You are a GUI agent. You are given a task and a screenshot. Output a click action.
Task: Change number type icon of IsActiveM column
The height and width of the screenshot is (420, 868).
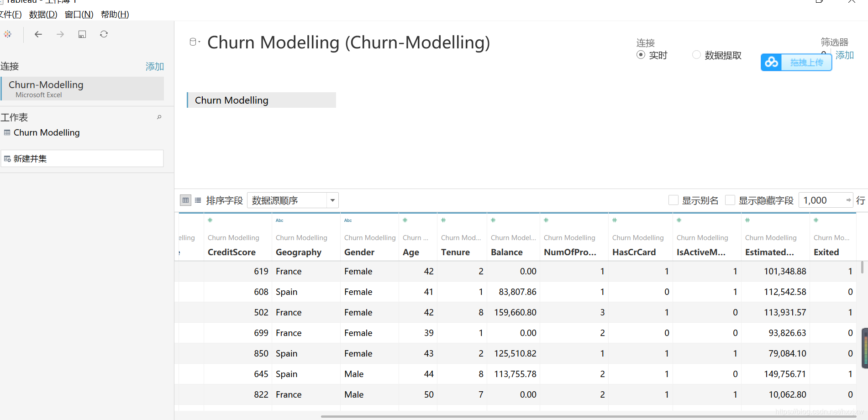tap(679, 220)
